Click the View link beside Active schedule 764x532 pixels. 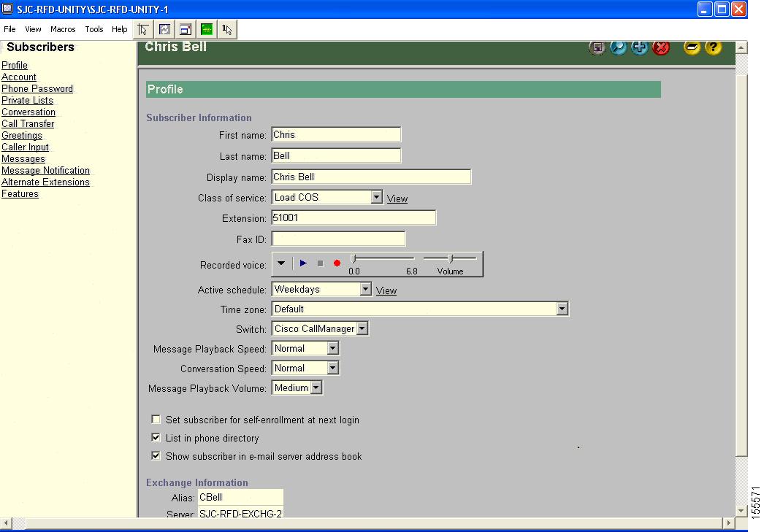(386, 290)
